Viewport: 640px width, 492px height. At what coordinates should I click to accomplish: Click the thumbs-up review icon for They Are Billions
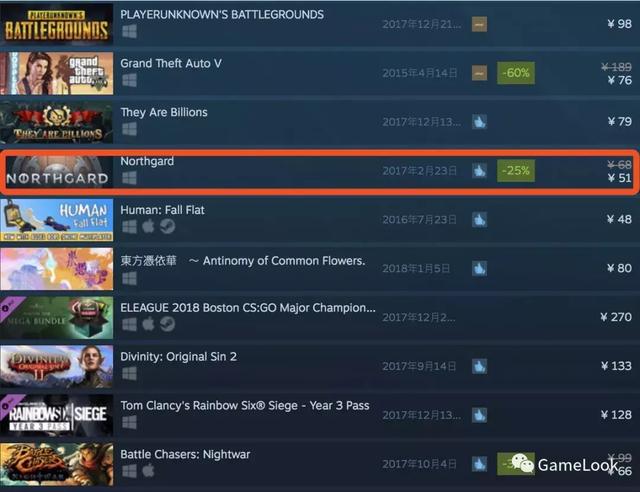[x=479, y=122]
